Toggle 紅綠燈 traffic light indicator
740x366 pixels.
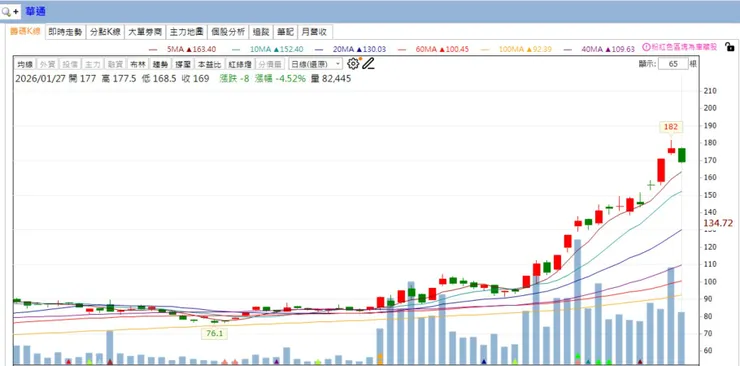(x=240, y=64)
